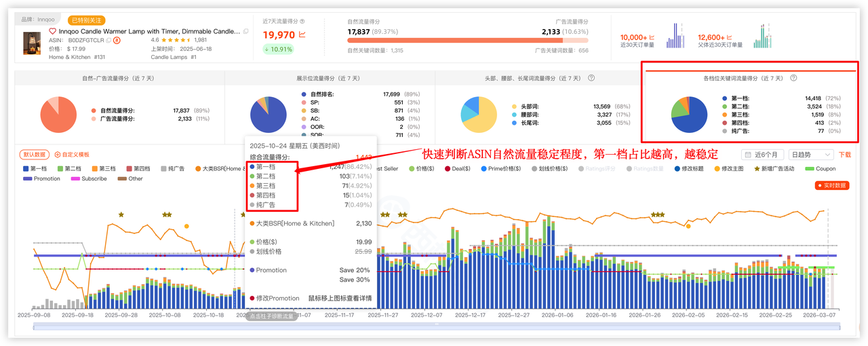Click the 自定义模板 gear icon
The height and width of the screenshot is (346, 868).
57,155
